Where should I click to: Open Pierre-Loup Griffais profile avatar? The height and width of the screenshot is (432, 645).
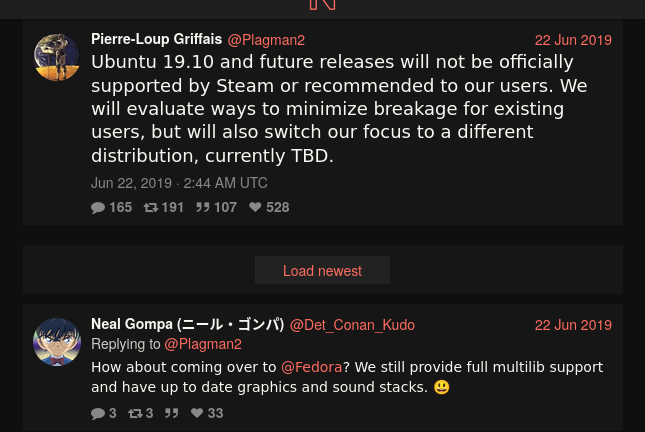pyautogui.click(x=57, y=57)
